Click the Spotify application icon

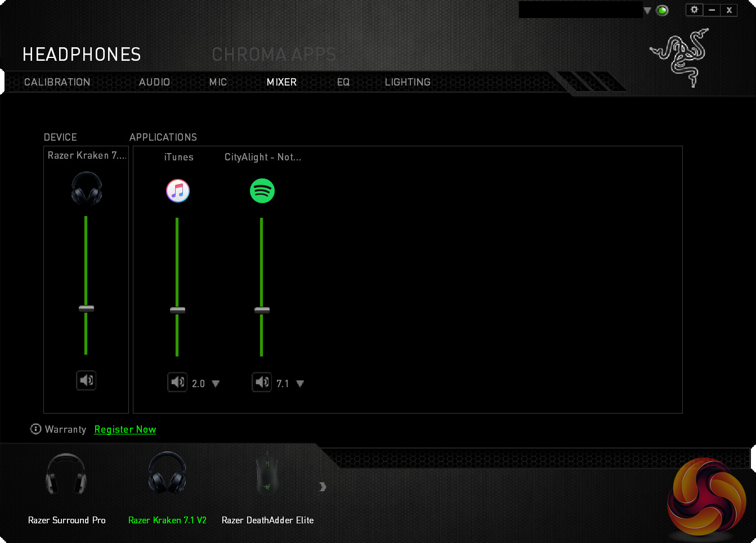(x=262, y=191)
